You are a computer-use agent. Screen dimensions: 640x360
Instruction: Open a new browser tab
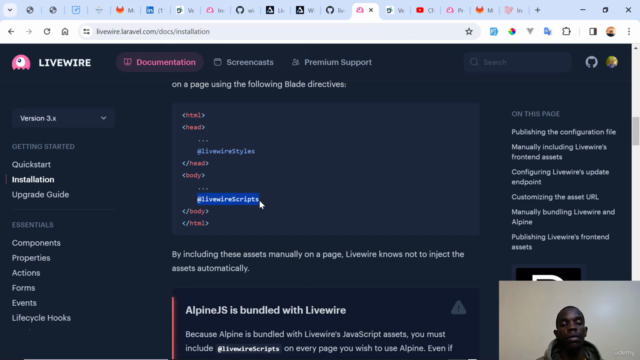point(538,10)
